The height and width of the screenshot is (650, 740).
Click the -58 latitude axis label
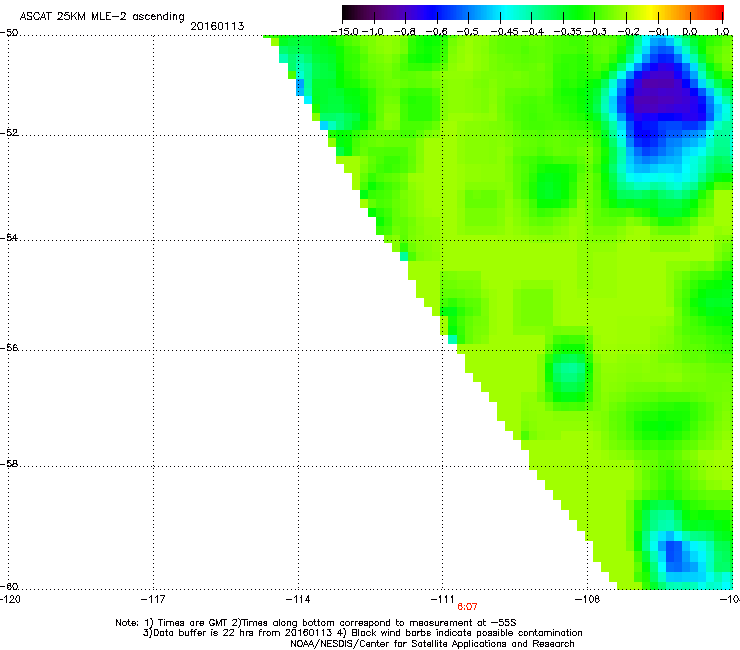coord(9,464)
